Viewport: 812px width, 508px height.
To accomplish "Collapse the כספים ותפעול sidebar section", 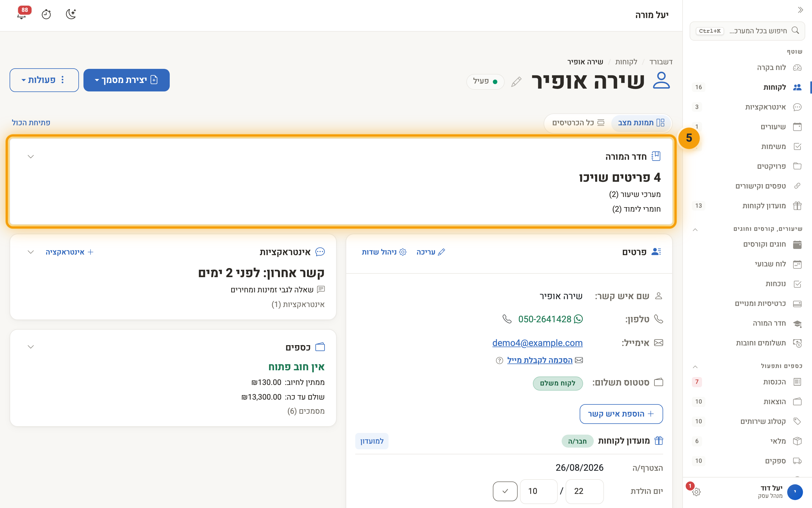I will pyautogui.click(x=695, y=367).
